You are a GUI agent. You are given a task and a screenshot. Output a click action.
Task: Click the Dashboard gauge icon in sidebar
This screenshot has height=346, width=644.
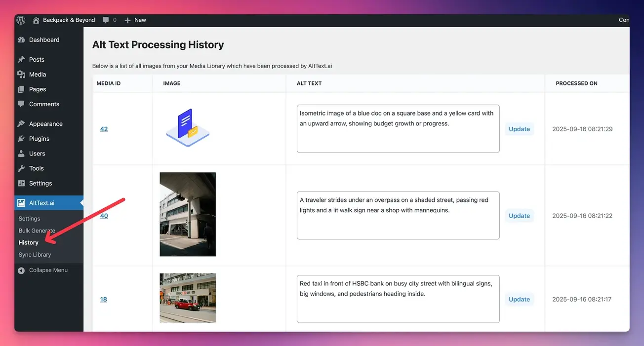[21, 40]
